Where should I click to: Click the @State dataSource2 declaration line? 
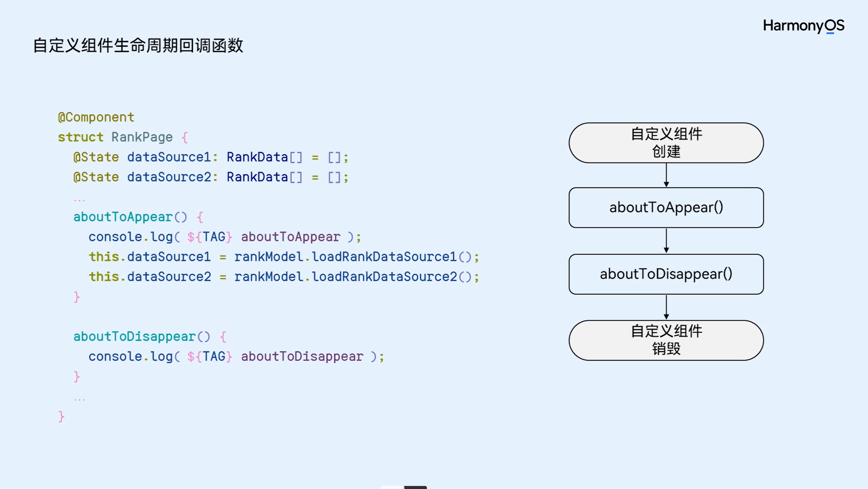point(211,177)
